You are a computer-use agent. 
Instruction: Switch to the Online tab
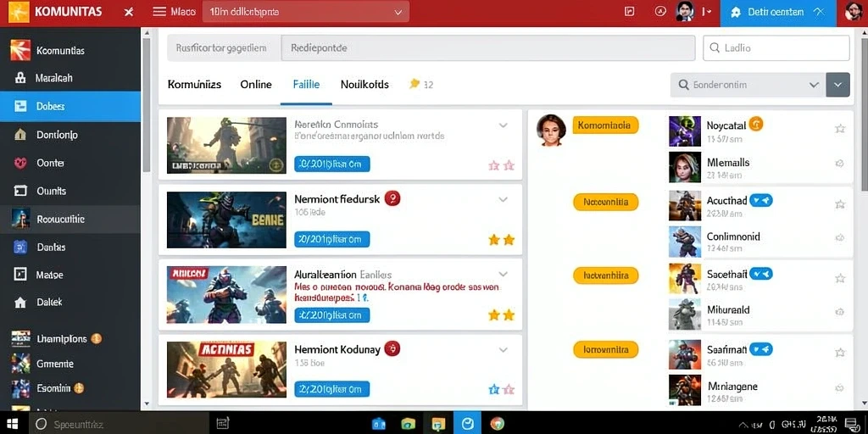256,85
